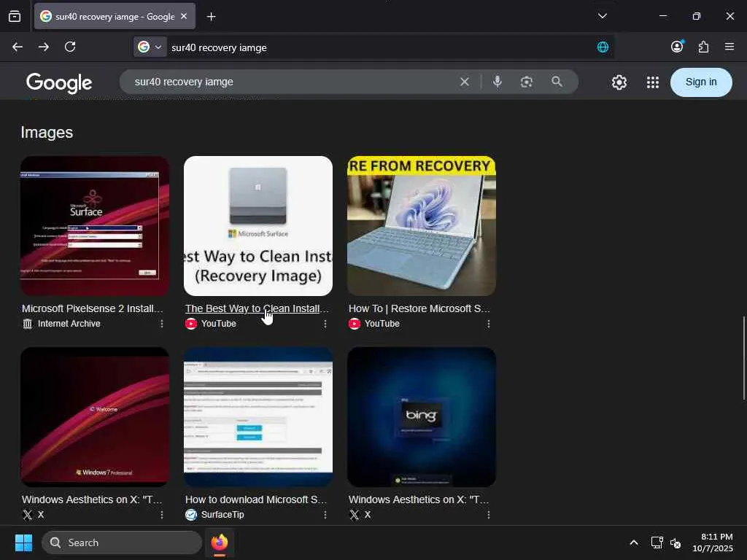Open the Microsoft Pixelsense 2 Install thumbnail
Viewport: 747px width, 560px height.
point(95,226)
